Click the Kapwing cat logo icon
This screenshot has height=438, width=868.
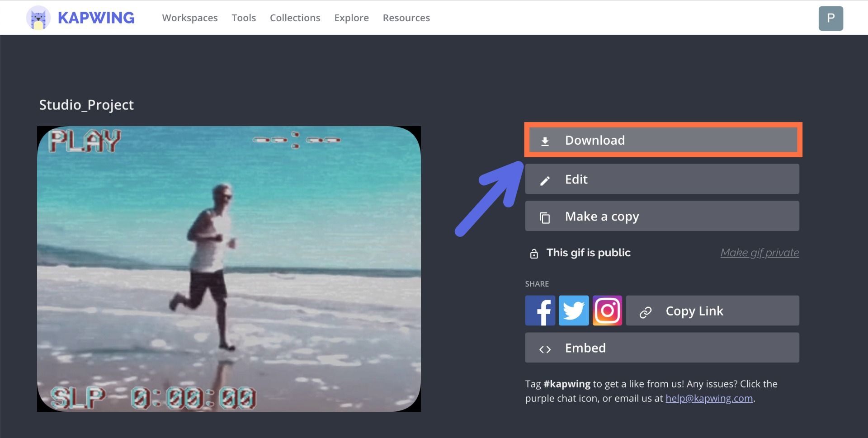tap(38, 18)
